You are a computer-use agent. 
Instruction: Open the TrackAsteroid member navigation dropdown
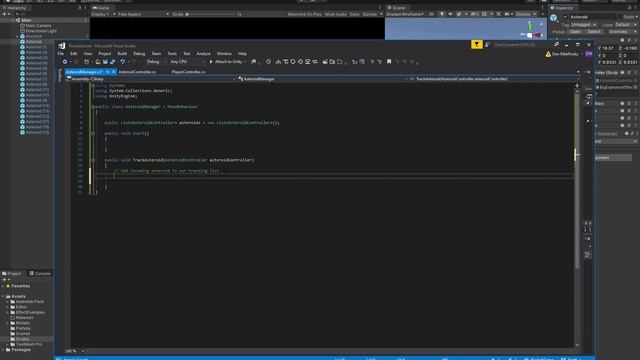point(493,79)
